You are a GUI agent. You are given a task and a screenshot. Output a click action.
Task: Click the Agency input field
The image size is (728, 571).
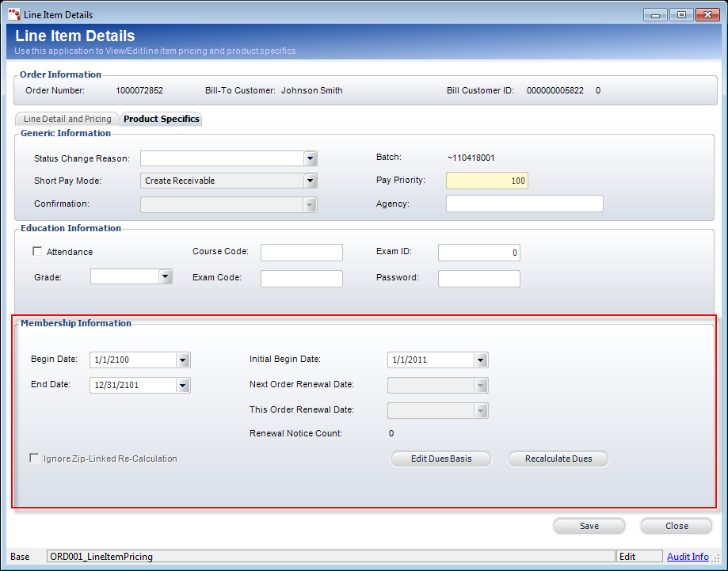(524, 204)
